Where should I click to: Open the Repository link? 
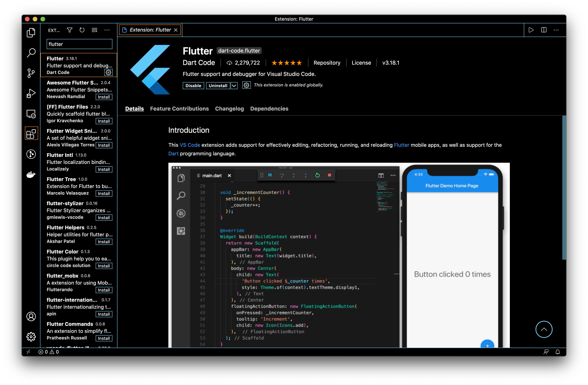tap(327, 63)
